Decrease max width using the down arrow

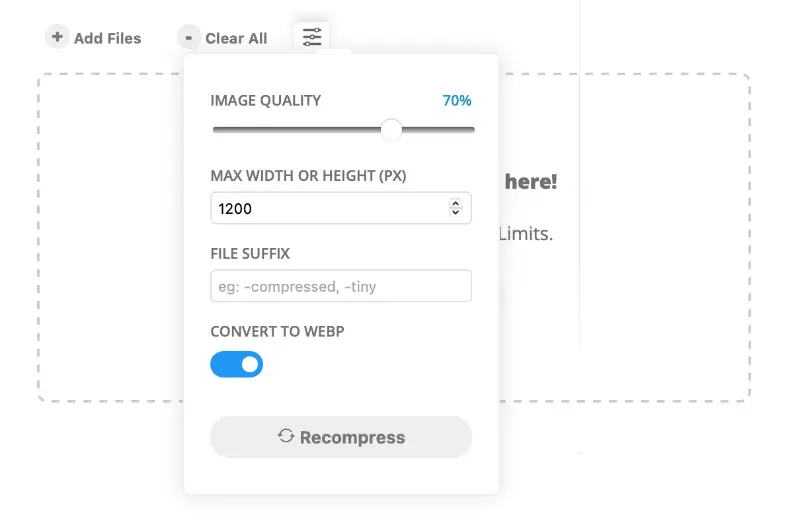456,213
